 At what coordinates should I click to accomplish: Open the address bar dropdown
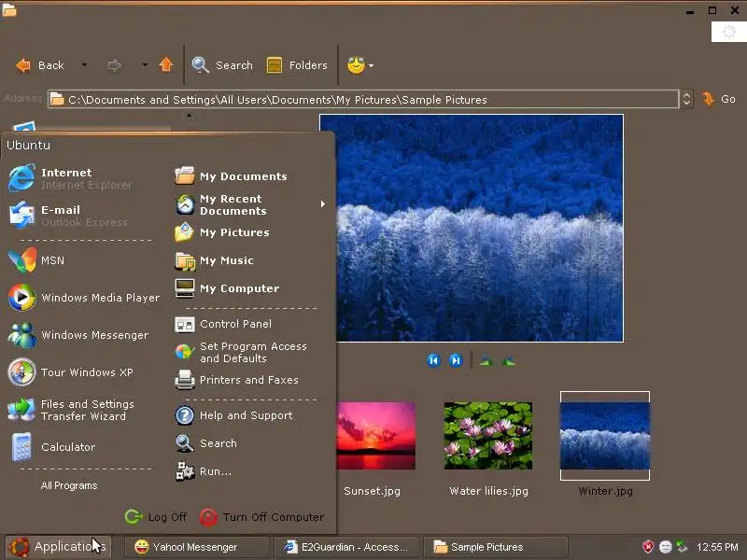click(x=686, y=99)
